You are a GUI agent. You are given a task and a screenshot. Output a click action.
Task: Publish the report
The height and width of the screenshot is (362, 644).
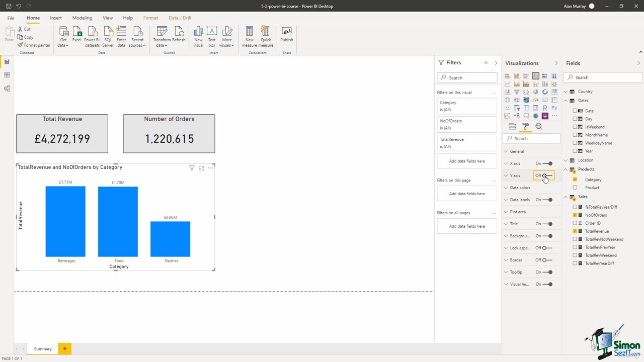pos(287,34)
